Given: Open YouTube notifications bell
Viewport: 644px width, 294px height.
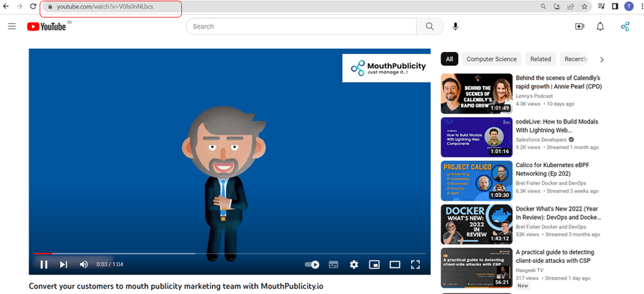Looking at the screenshot, I should click(x=600, y=26).
